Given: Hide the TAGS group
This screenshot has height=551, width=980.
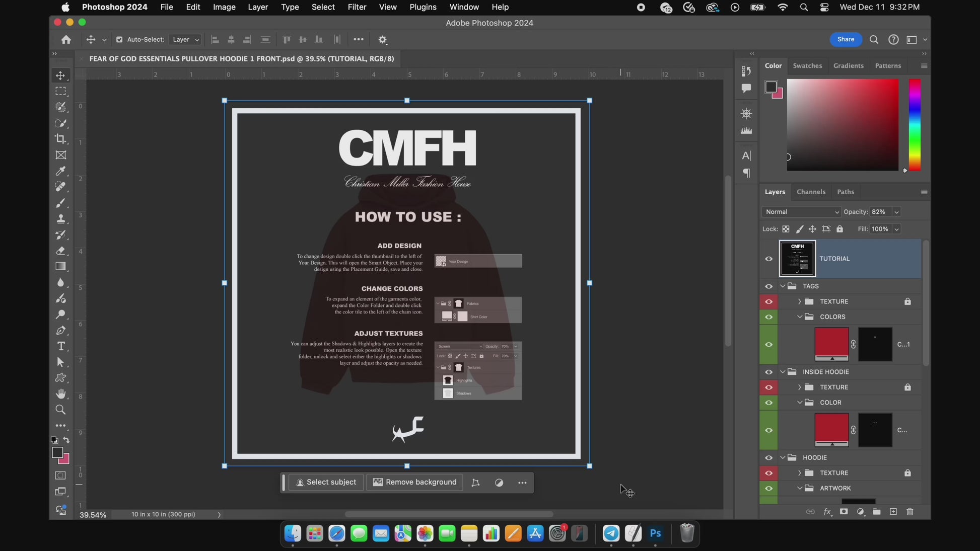Looking at the screenshot, I should [x=768, y=286].
